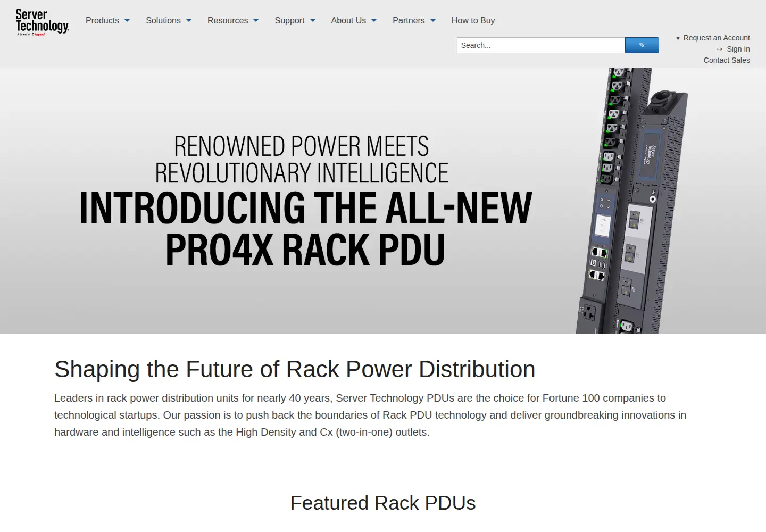766x532 pixels.
Task: Click the triangle icon beside Request an Account
Action: click(678, 38)
